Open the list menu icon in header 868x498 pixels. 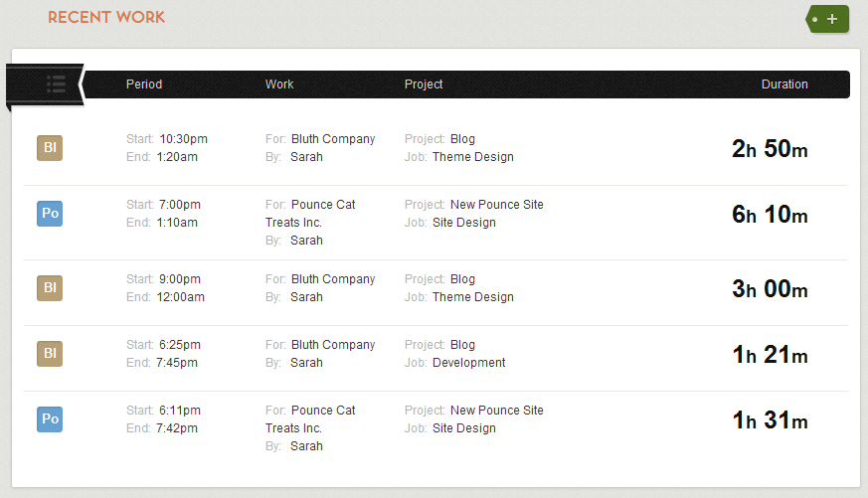(x=56, y=84)
